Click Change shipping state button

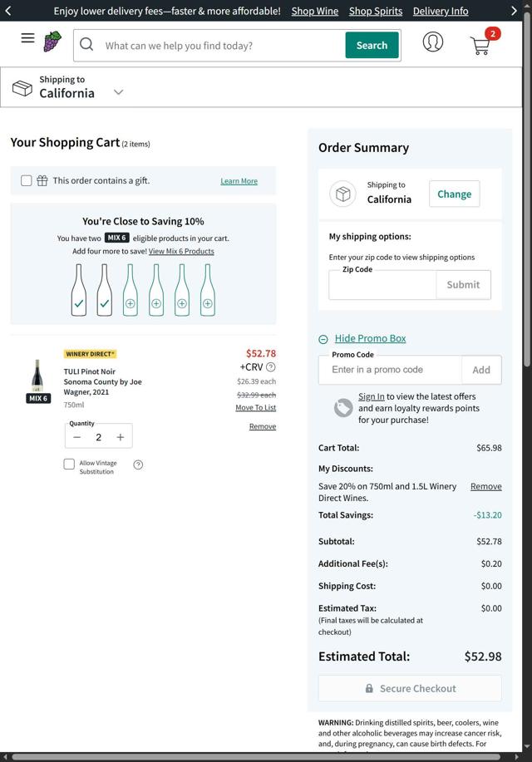[x=454, y=194]
